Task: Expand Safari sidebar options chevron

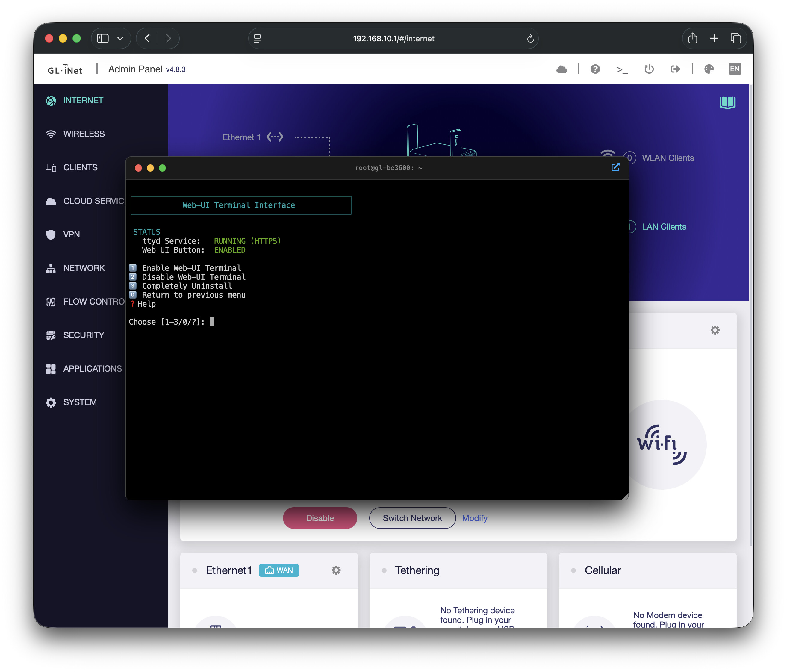Action: (120, 38)
